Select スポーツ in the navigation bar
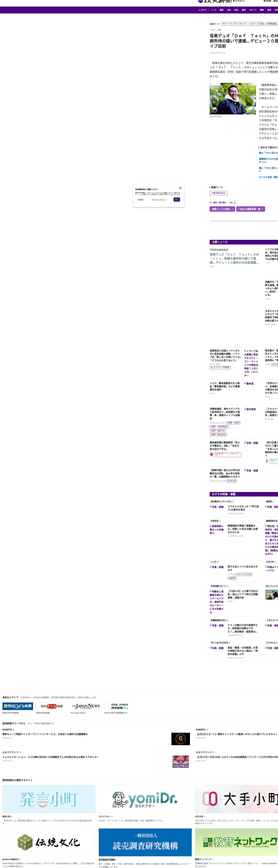 pyautogui.click(x=252, y=10)
